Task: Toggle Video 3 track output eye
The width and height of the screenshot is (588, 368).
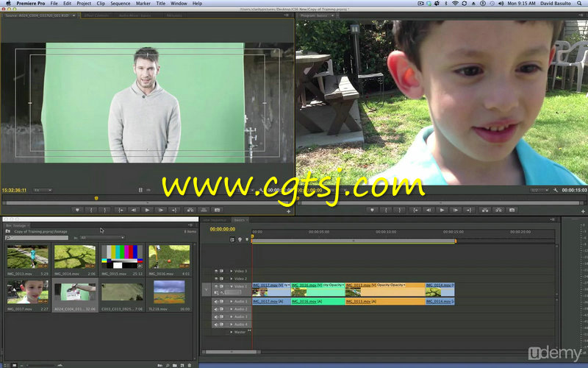Action: [x=216, y=271]
